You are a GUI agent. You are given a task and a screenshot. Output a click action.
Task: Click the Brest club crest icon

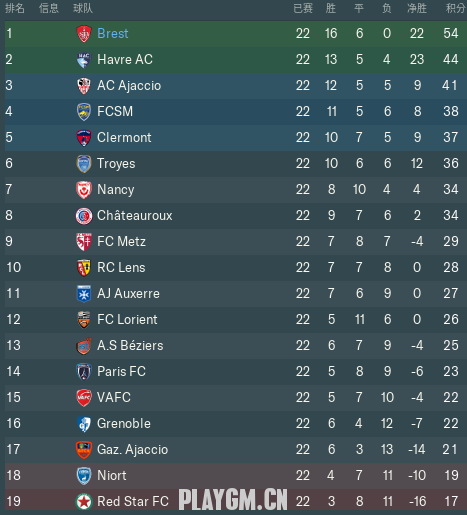click(x=84, y=34)
